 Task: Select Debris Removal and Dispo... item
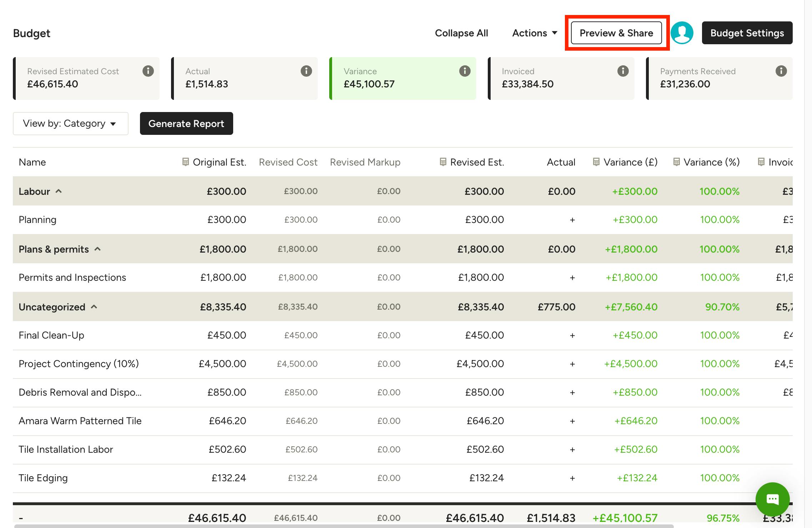80,392
